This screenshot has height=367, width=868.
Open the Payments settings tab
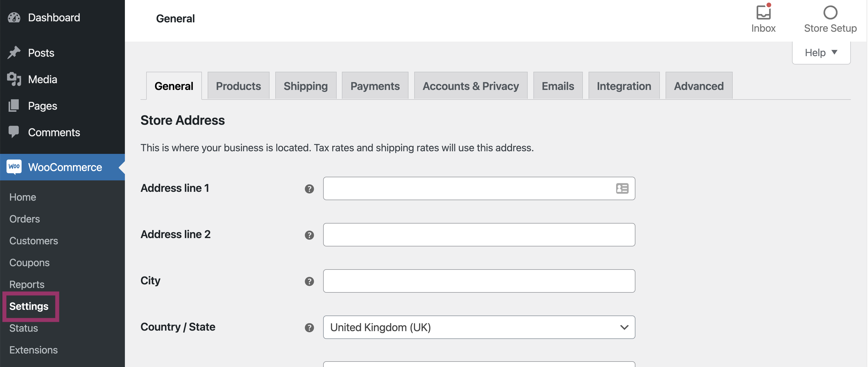(x=375, y=86)
